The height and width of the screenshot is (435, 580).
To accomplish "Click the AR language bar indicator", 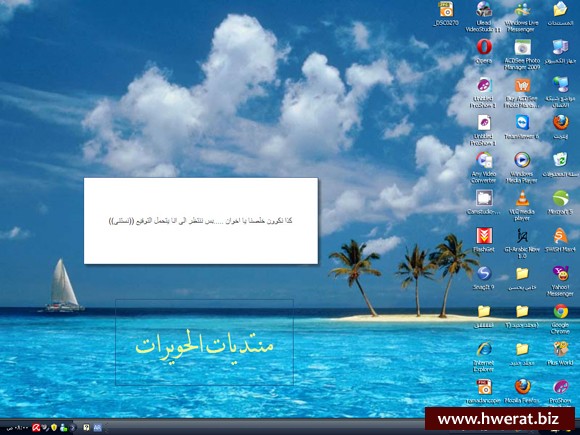I will tap(97, 428).
